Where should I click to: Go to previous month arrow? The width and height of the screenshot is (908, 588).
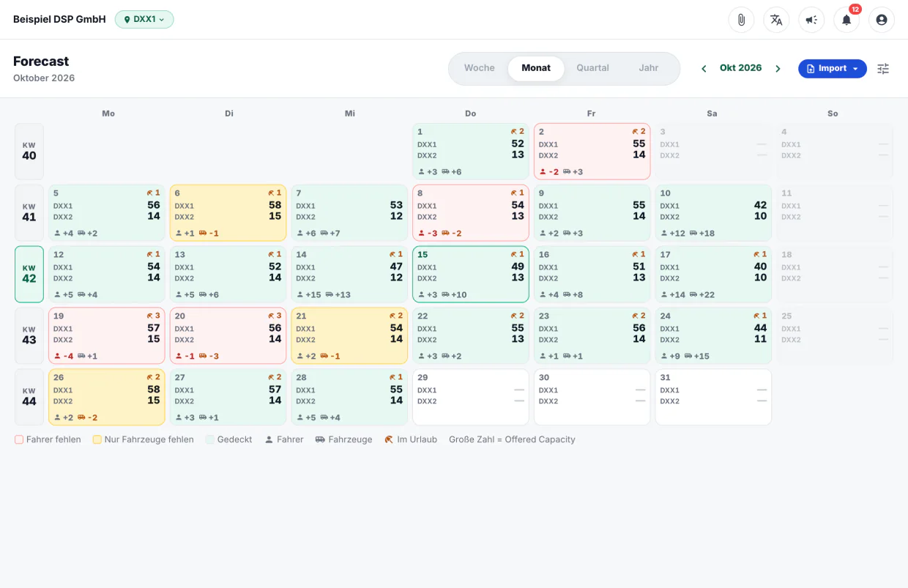click(704, 68)
